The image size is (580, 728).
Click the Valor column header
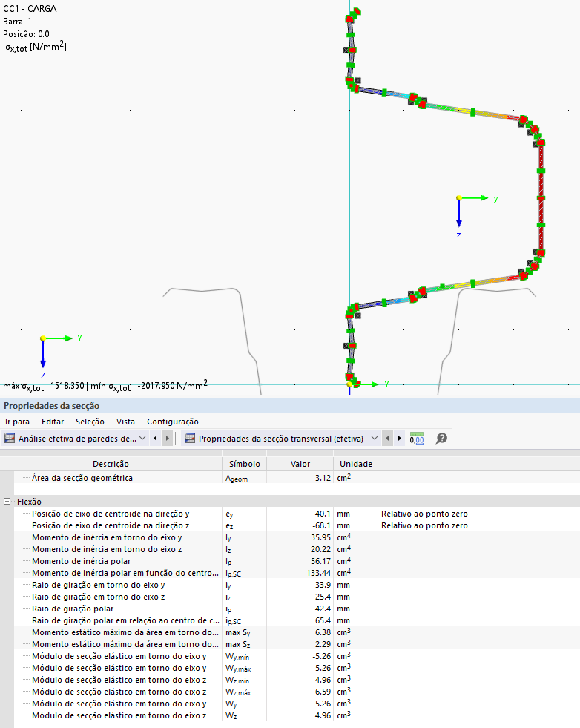point(300,464)
